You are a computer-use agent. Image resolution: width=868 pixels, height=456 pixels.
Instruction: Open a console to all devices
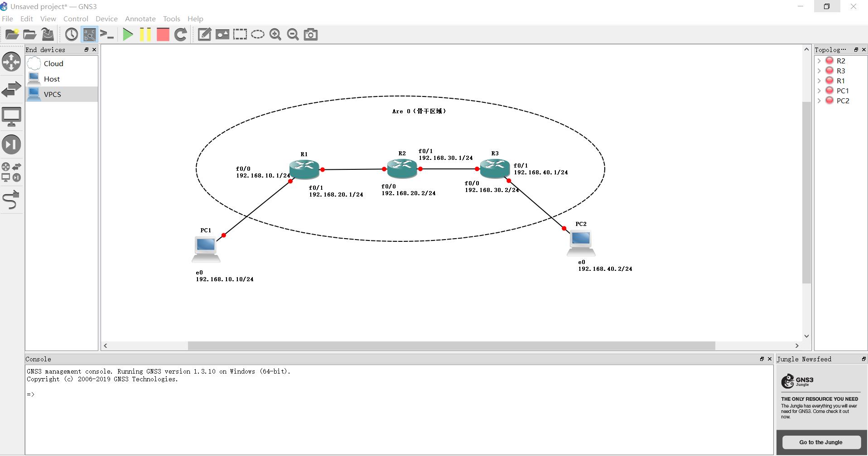tap(107, 34)
